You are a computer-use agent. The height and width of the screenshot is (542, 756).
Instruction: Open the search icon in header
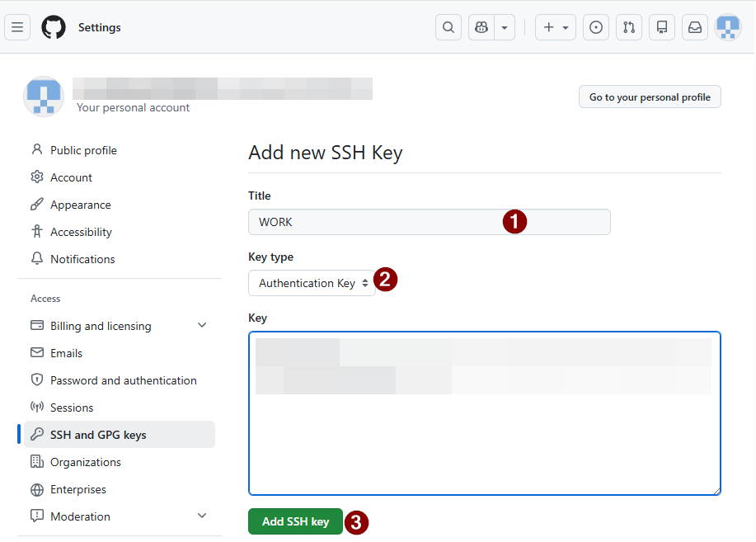[448, 27]
